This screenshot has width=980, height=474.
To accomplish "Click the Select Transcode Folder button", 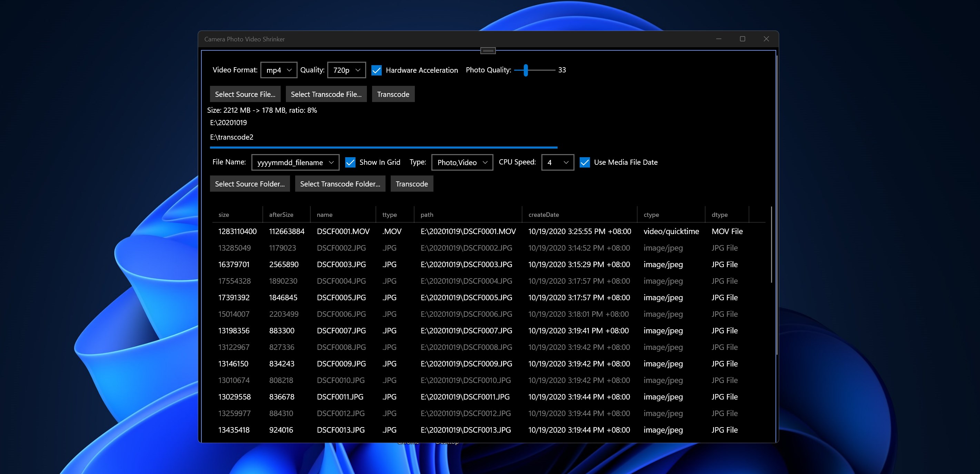I will [340, 184].
